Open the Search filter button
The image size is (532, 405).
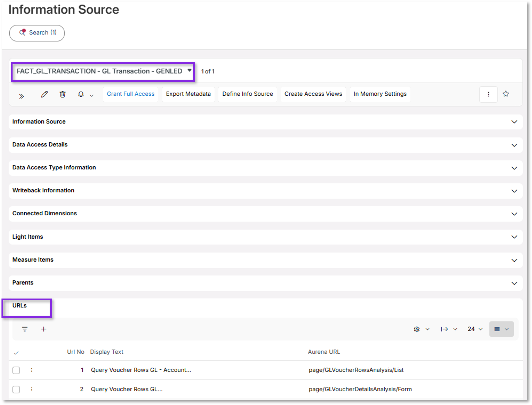[x=37, y=33]
